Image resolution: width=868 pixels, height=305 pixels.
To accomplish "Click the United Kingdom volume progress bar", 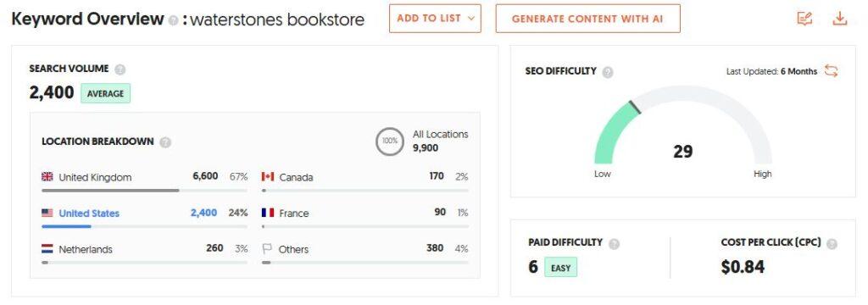I will [x=144, y=191].
